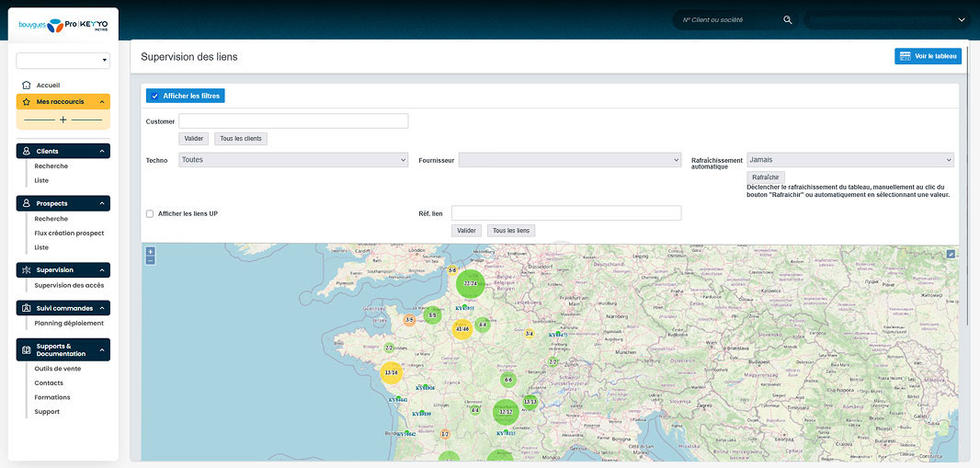Open the 3/4 yellow cluster on map
980x468 pixels.
(530, 334)
